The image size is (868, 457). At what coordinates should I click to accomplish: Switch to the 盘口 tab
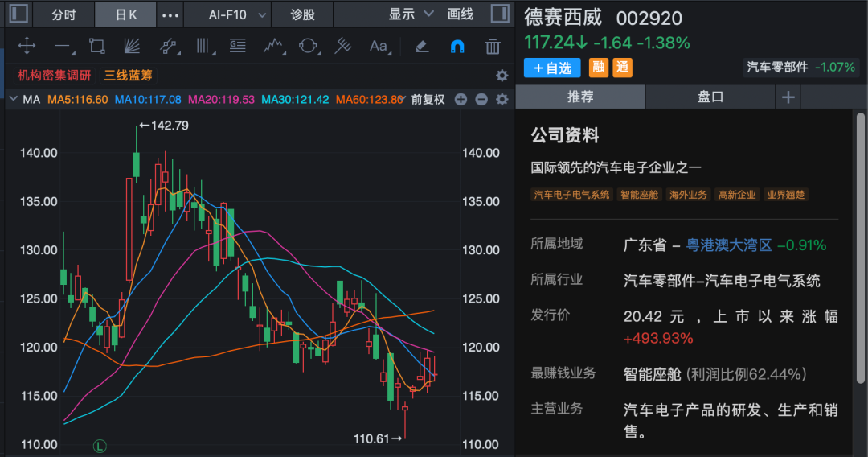click(710, 97)
